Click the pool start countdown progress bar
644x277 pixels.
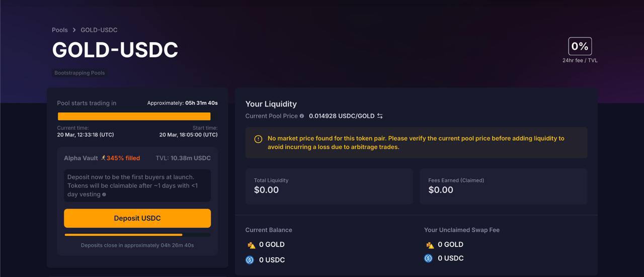[x=134, y=116]
